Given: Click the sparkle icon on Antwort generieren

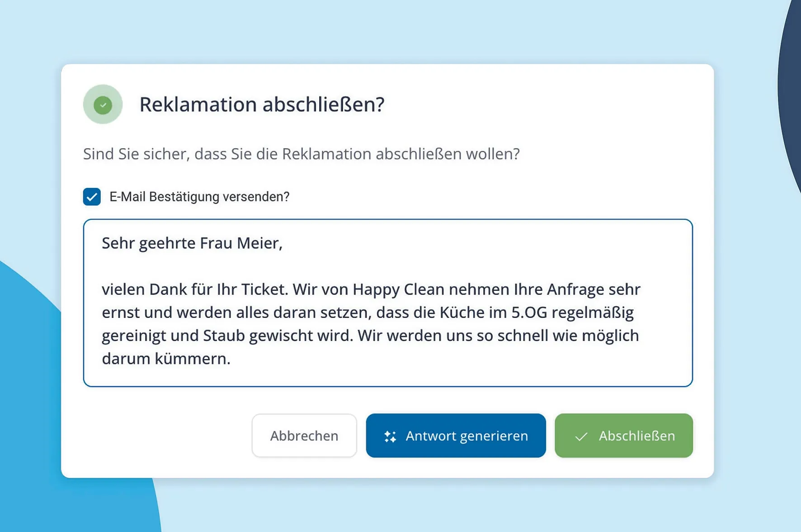Looking at the screenshot, I should click(x=390, y=436).
